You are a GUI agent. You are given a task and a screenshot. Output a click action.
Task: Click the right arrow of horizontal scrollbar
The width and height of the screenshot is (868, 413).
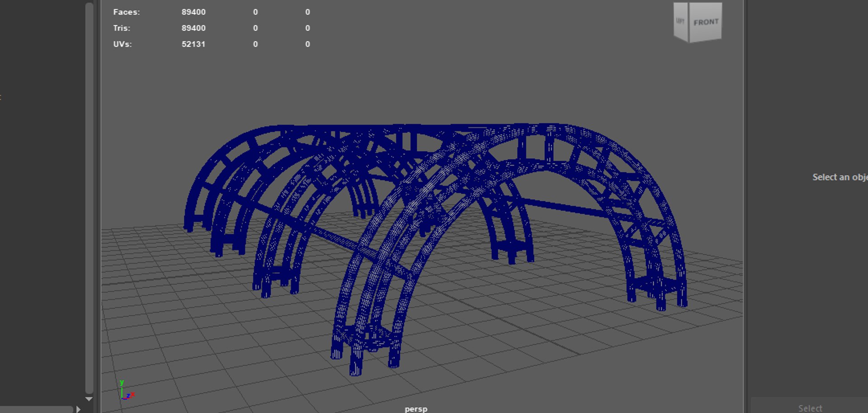(78, 409)
